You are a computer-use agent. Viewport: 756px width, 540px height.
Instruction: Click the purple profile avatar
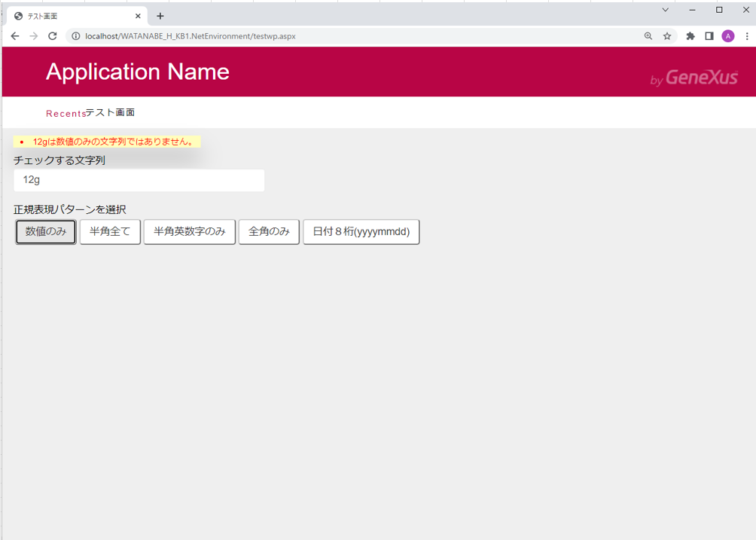point(728,36)
